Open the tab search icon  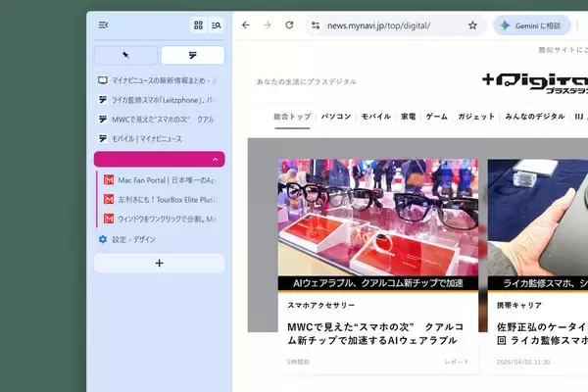pyautogui.click(x=216, y=25)
